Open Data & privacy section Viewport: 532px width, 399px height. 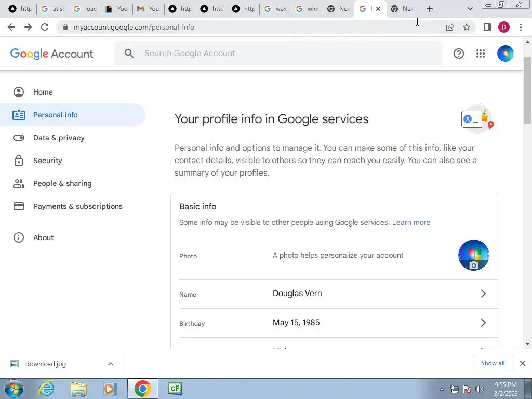tap(73, 138)
